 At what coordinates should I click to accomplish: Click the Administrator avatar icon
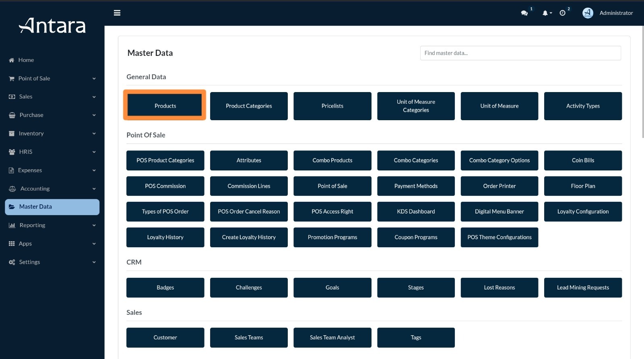pos(588,13)
